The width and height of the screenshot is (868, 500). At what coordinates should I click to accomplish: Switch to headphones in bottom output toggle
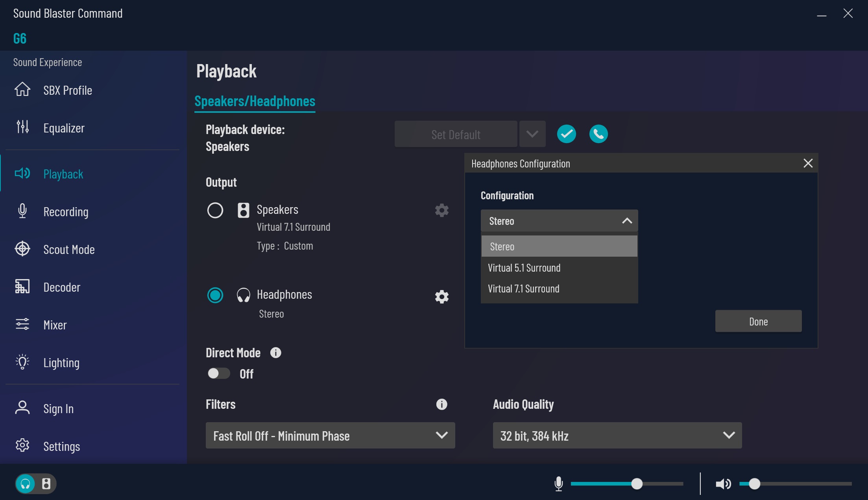[26, 483]
